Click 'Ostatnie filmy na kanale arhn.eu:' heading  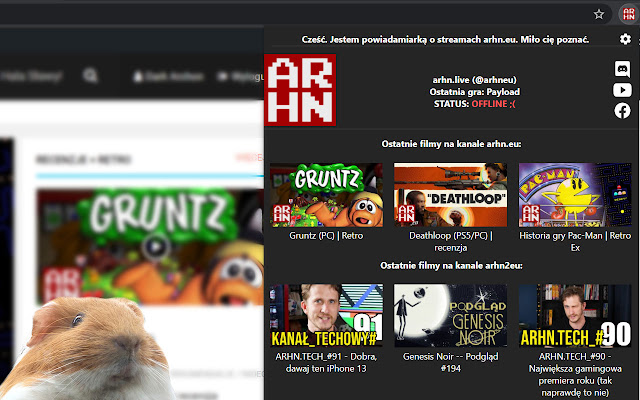(451, 144)
